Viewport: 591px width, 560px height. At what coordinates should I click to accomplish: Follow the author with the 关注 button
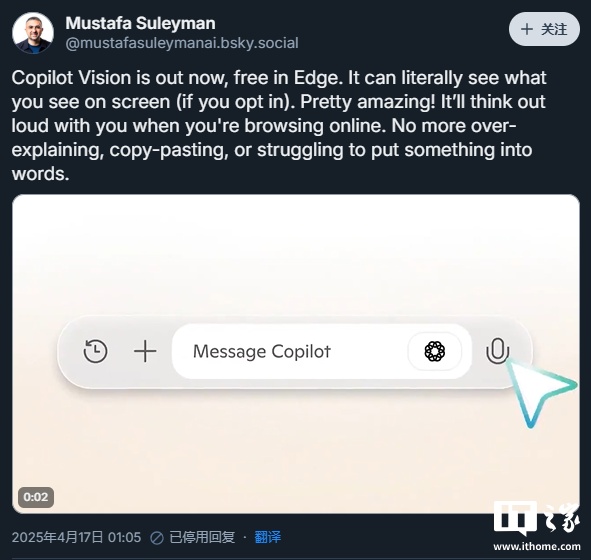click(x=544, y=29)
